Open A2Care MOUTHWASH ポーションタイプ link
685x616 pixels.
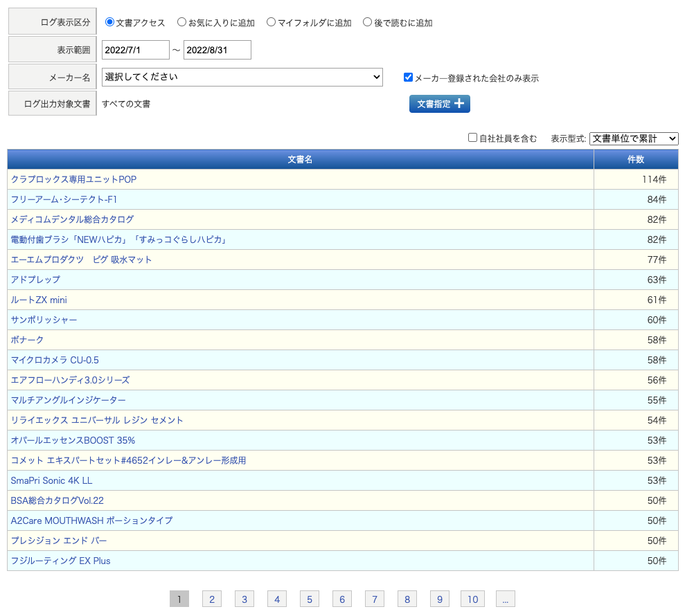[x=91, y=520]
